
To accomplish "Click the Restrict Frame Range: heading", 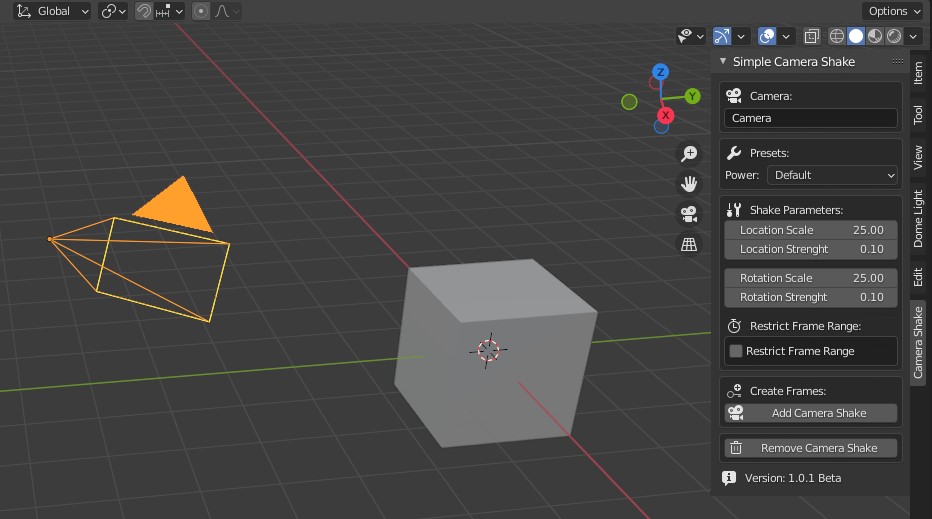I will [x=805, y=326].
